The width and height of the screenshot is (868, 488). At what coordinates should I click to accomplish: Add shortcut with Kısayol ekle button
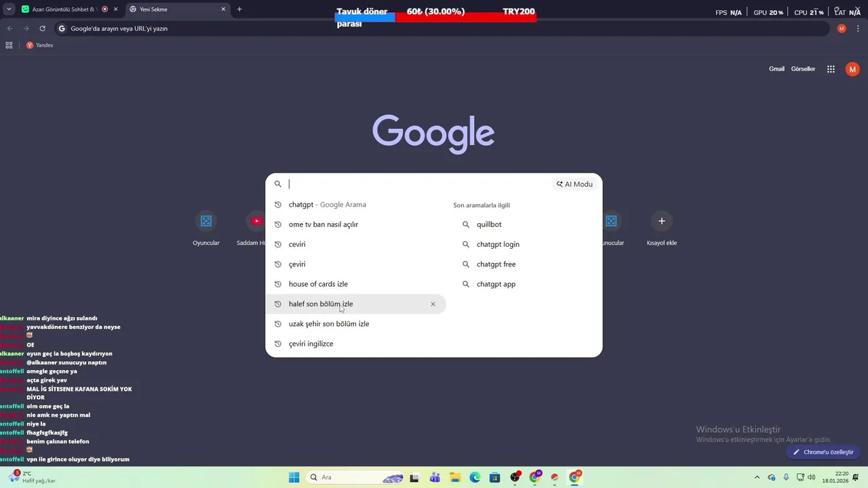coord(662,229)
